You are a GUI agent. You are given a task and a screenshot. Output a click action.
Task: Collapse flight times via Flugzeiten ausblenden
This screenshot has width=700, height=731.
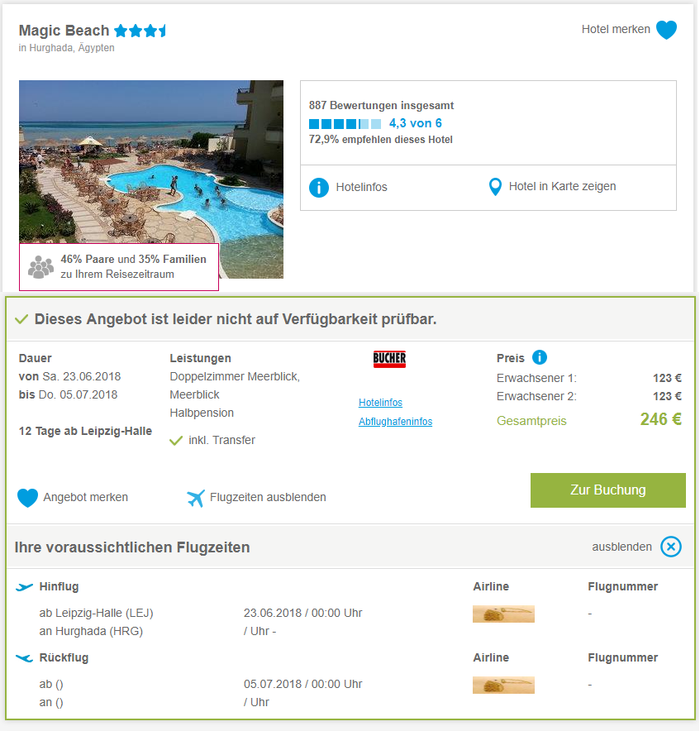268,498
